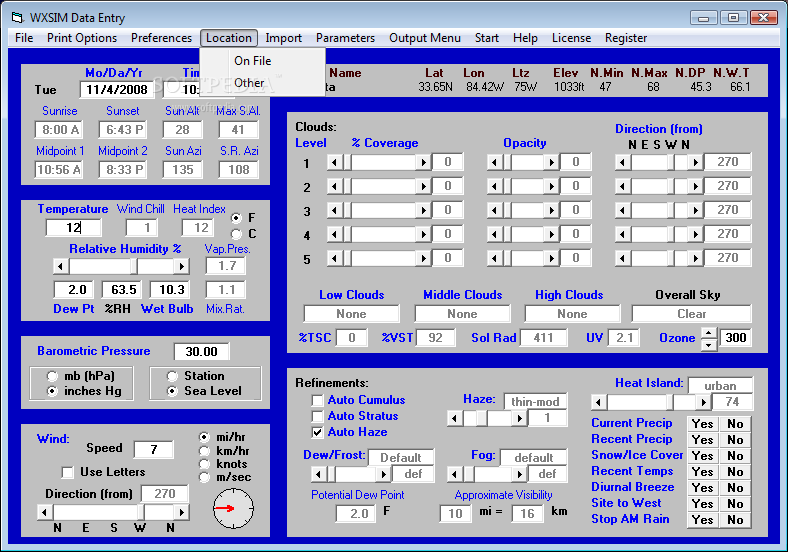Choose On File from Location menu

click(x=262, y=61)
